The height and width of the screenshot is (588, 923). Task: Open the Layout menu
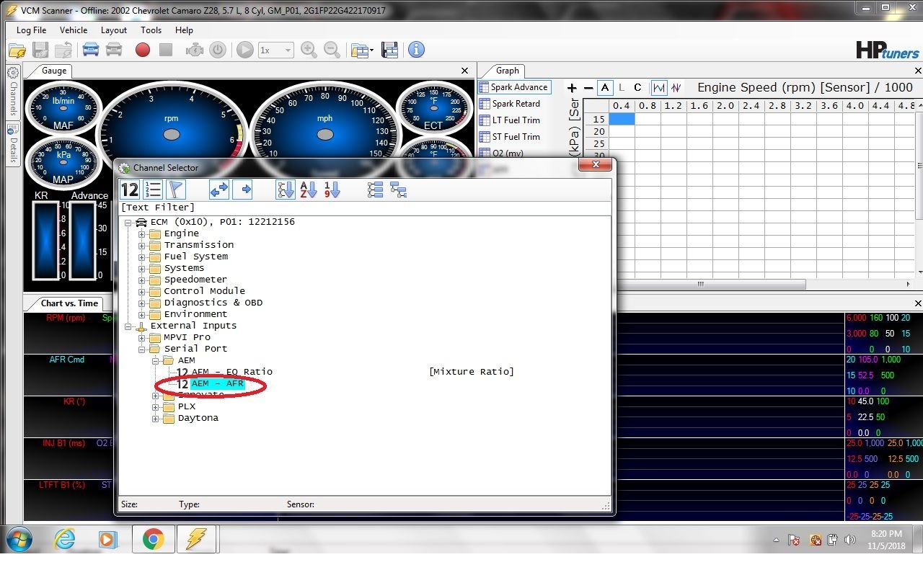[114, 30]
